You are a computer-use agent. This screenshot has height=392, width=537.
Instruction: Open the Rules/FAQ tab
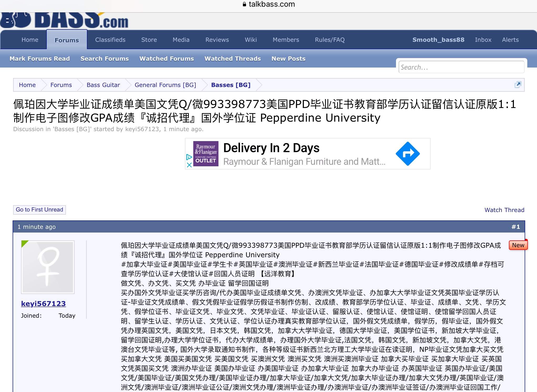click(330, 40)
